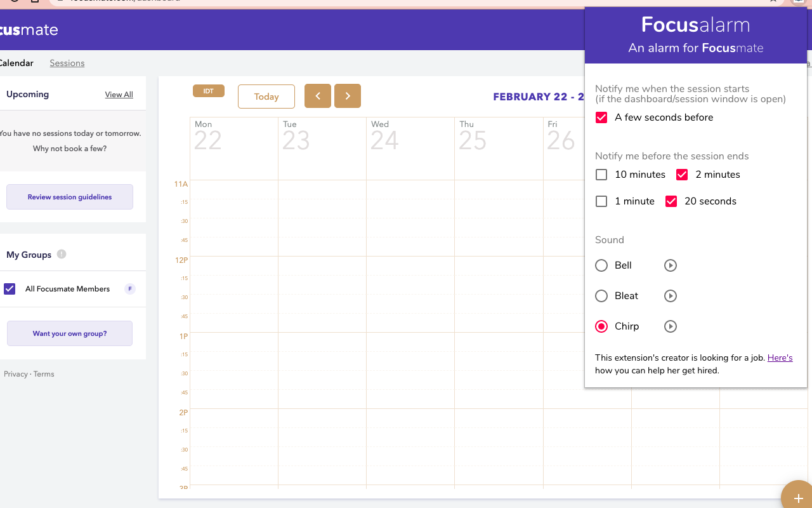Switch to the Sessions tab
The width and height of the screenshot is (812, 508).
pyautogui.click(x=67, y=63)
